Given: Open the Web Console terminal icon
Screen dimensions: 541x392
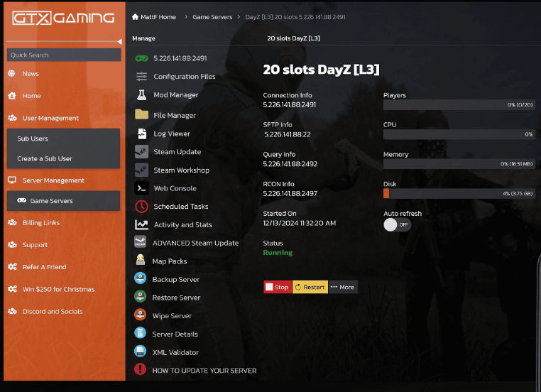Looking at the screenshot, I should 141,188.
